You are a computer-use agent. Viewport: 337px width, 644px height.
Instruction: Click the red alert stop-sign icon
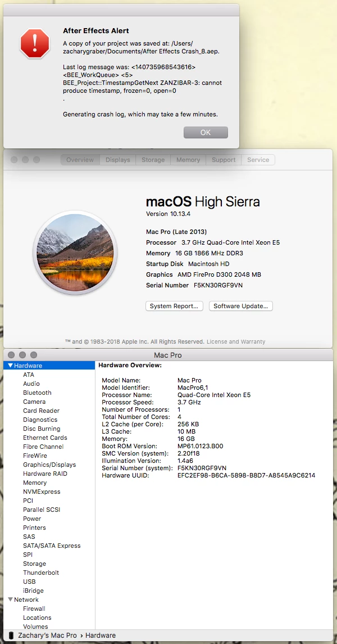(x=35, y=43)
